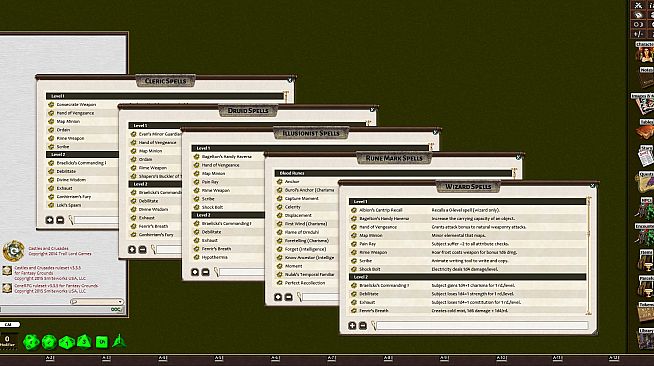Select Fenrir's Breath in Wizard Spells

[x=374, y=311]
